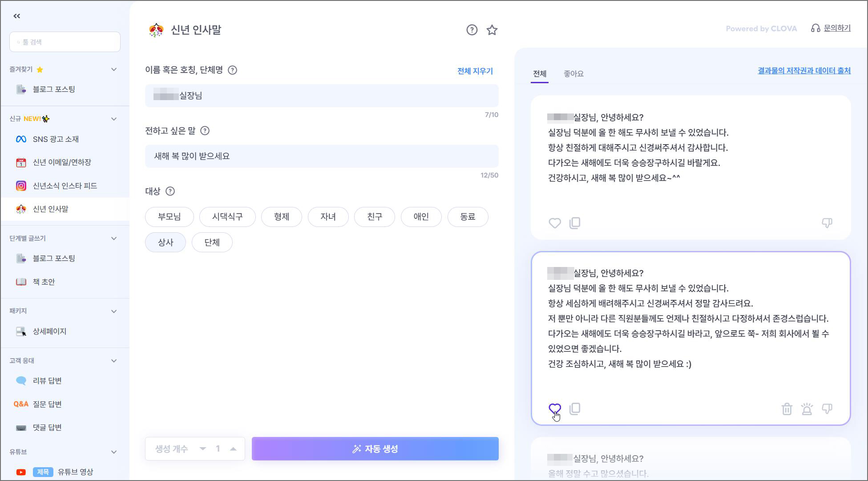Like the second result with the heart icon
This screenshot has width=868, height=481.
click(x=554, y=408)
